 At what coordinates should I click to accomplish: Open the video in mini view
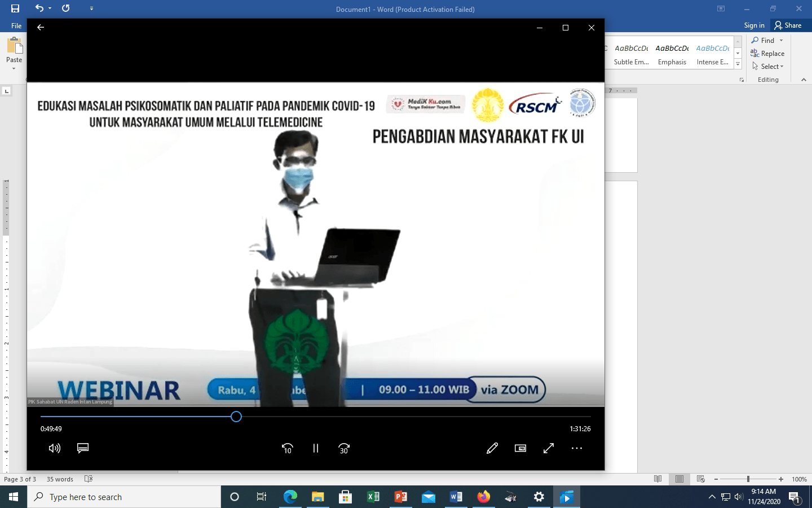tap(520, 448)
